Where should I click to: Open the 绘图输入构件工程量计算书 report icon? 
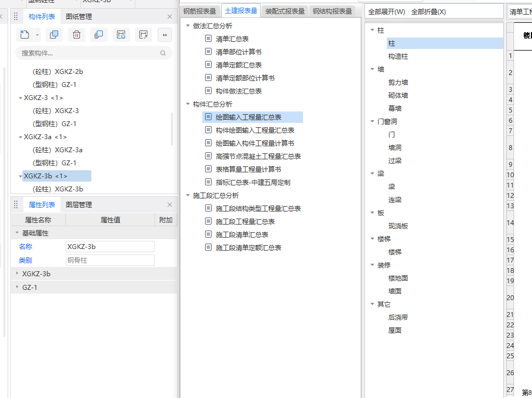click(x=208, y=143)
